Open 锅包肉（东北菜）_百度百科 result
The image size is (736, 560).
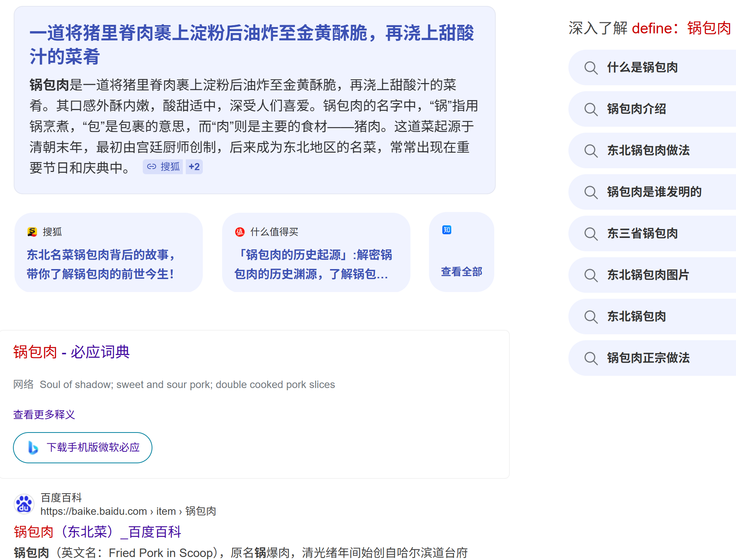[97, 532]
